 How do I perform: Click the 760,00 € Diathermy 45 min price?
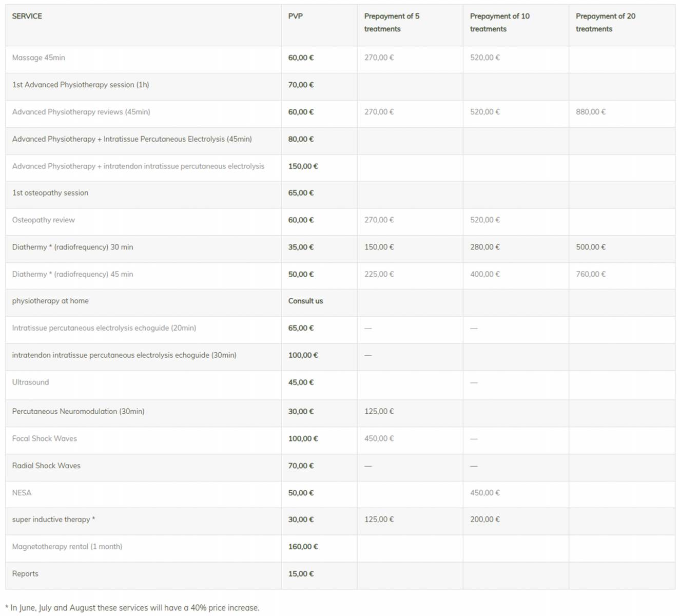(591, 274)
